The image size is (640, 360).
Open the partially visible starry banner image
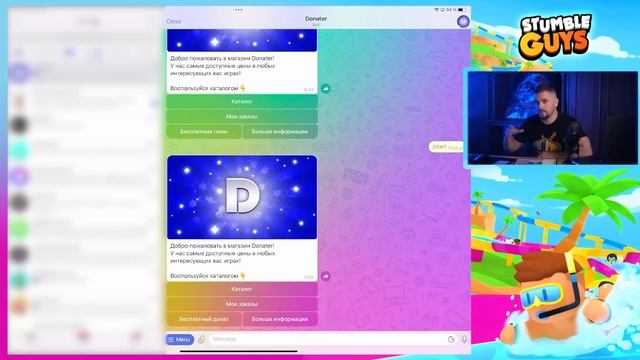[x=242, y=40]
